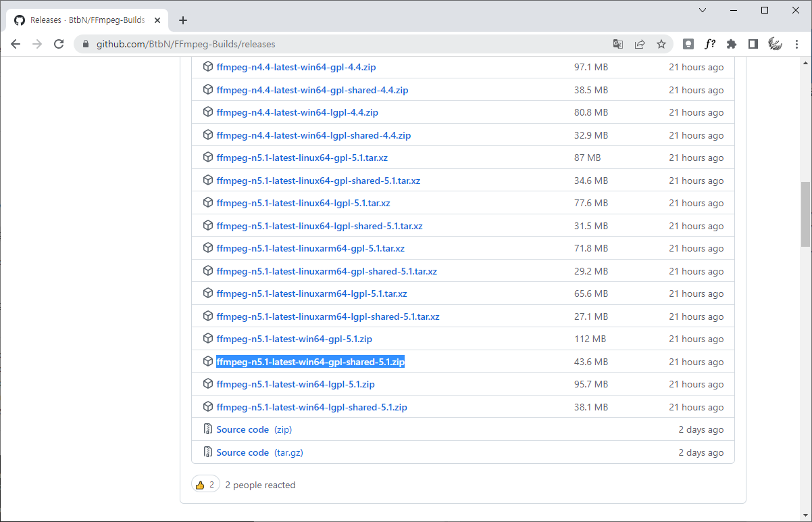
Task: Click the lock icon in address bar
Action: tap(86, 44)
